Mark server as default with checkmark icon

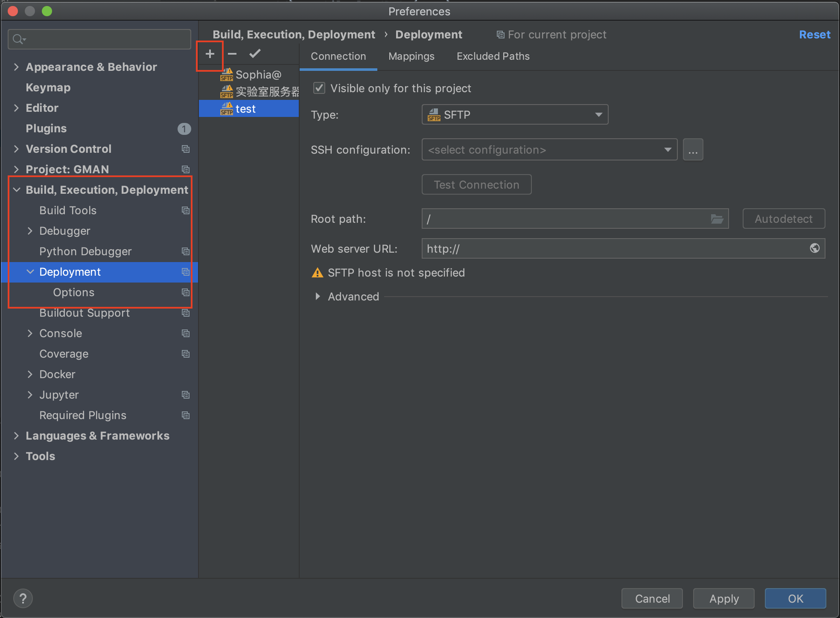click(x=255, y=54)
